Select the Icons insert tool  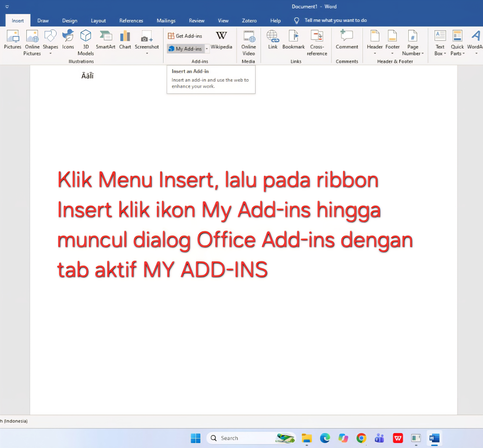pos(68,40)
